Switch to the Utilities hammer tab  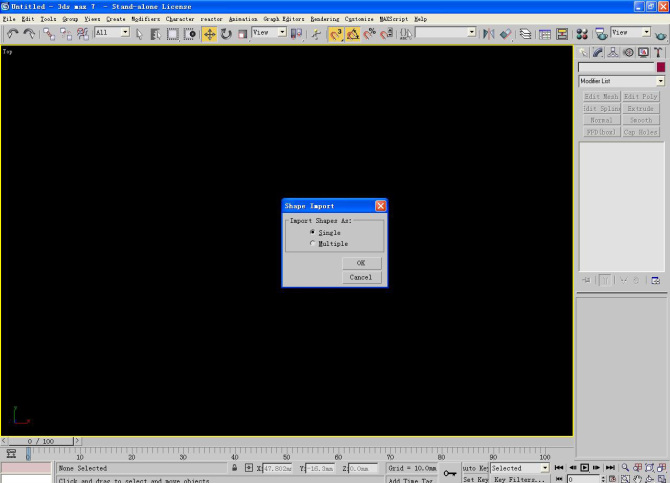[x=658, y=53]
